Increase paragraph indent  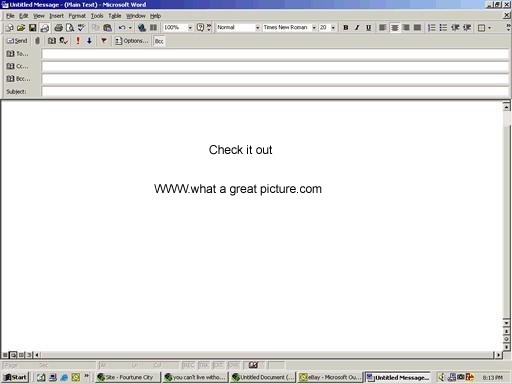pos(467,28)
